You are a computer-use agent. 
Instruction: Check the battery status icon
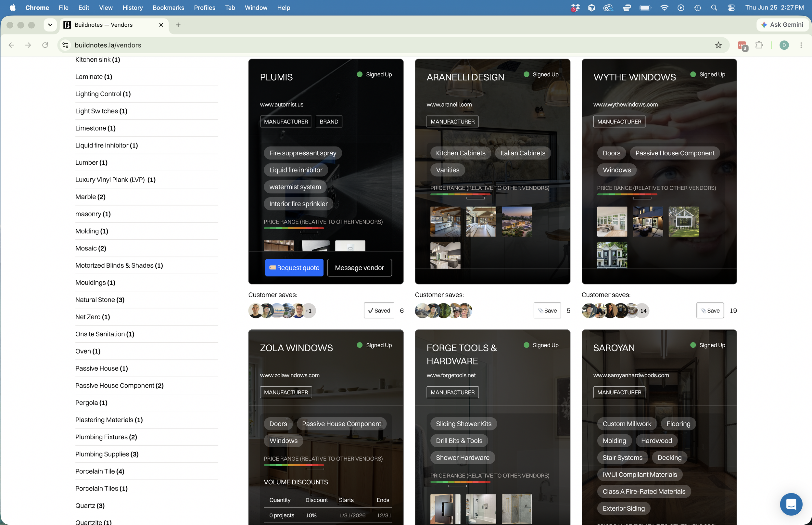(x=645, y=7)
